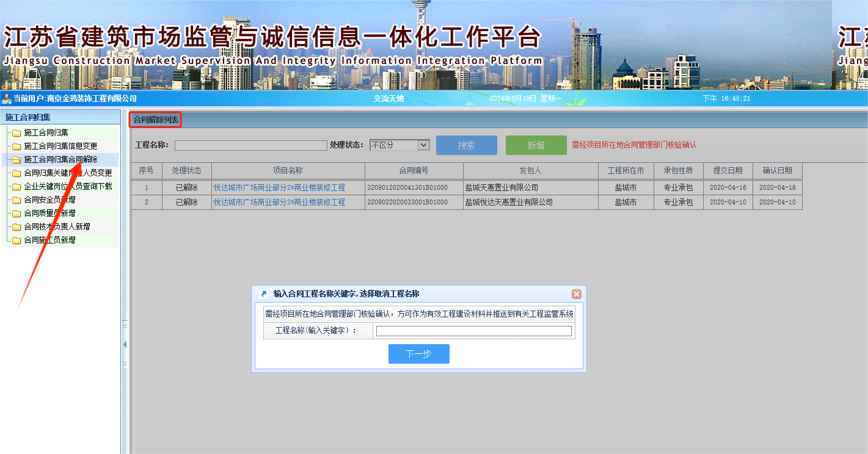Click the folder icon beside 施工合同归集

pyautogui.click(x=16, y=133)
